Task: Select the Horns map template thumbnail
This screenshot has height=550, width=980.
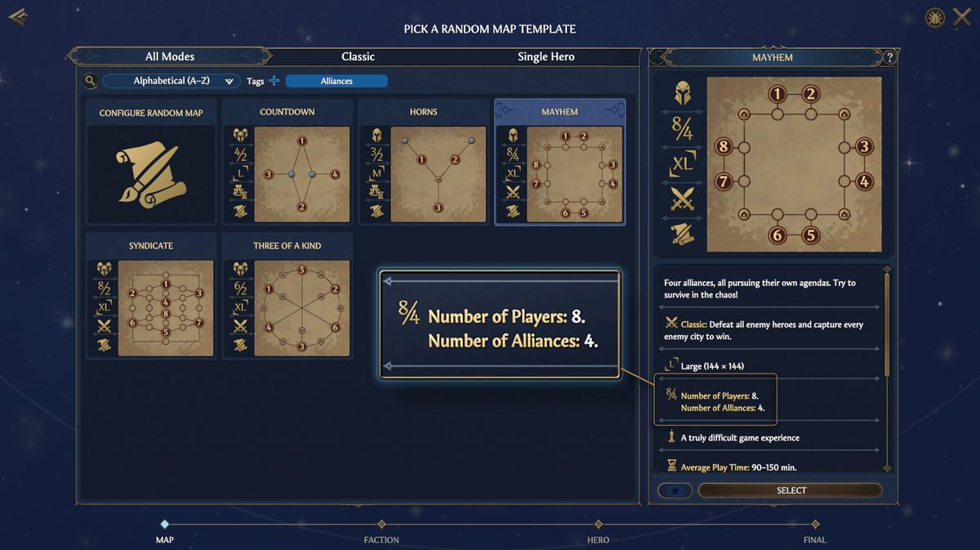Action: [439, 174]
